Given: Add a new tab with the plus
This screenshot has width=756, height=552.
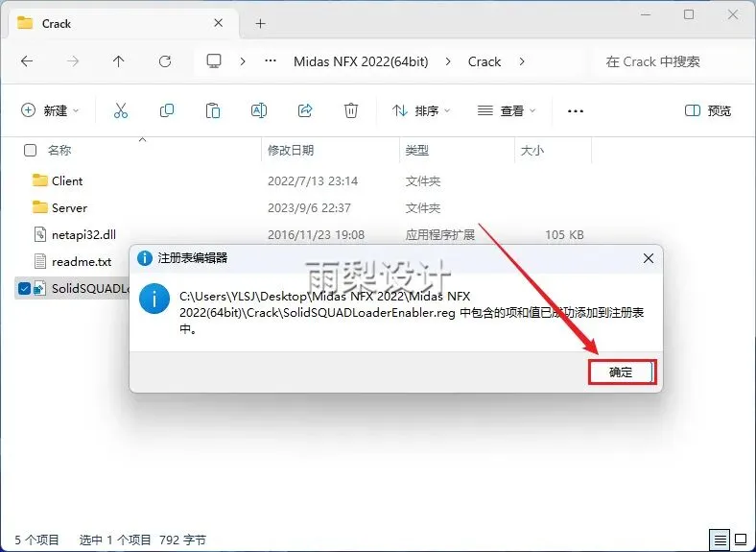Looking at the screenshot, I should pos(260,23).
